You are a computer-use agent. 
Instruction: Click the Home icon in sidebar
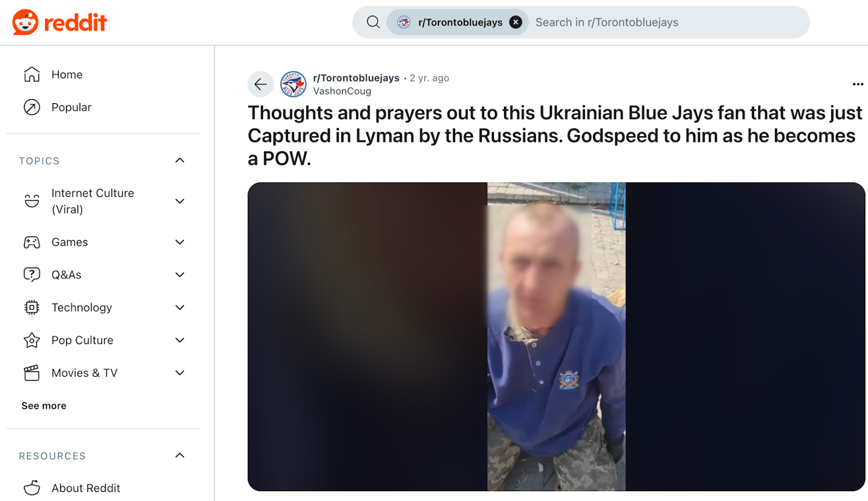click(x=32, y=74)
